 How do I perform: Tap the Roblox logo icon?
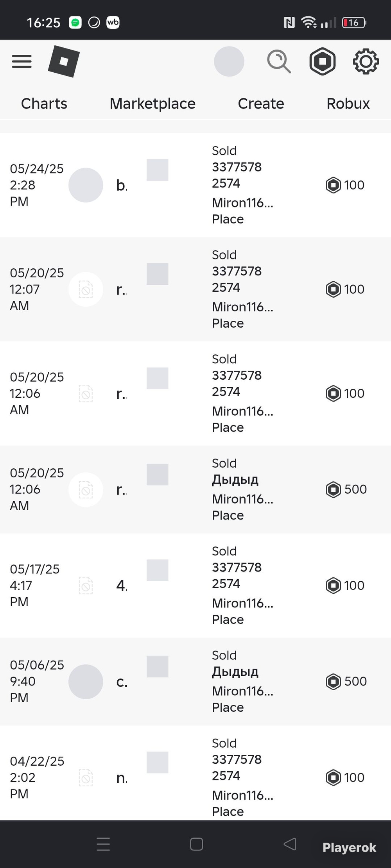tap(64, 61)
